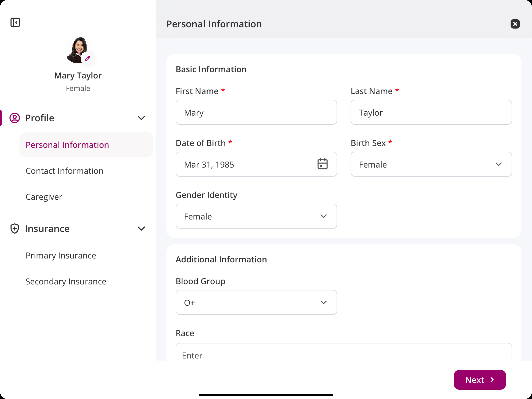Collapse the left sidebar panel
532x399 pixels.
pos(15,22)
